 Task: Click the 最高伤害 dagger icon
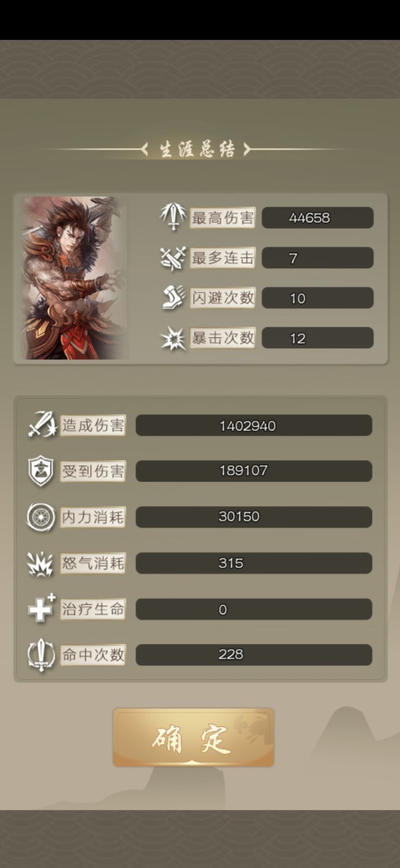pyautogui.click(x=173, y=217)
